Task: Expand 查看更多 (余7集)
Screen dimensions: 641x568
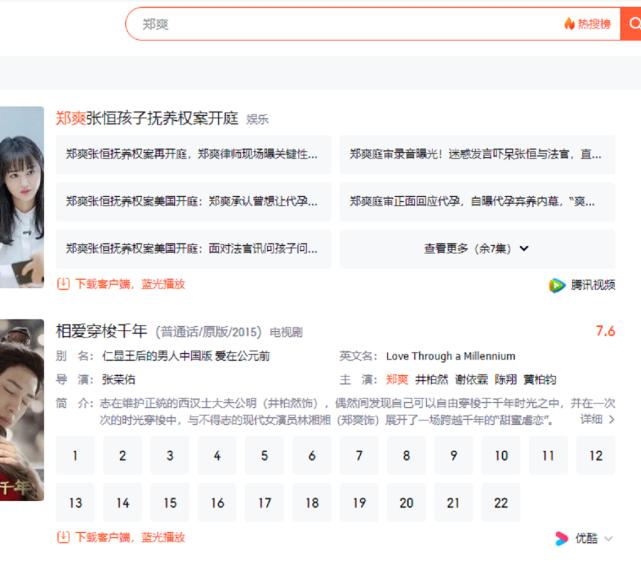Action: pyautogui.click(x=477, y=249)
